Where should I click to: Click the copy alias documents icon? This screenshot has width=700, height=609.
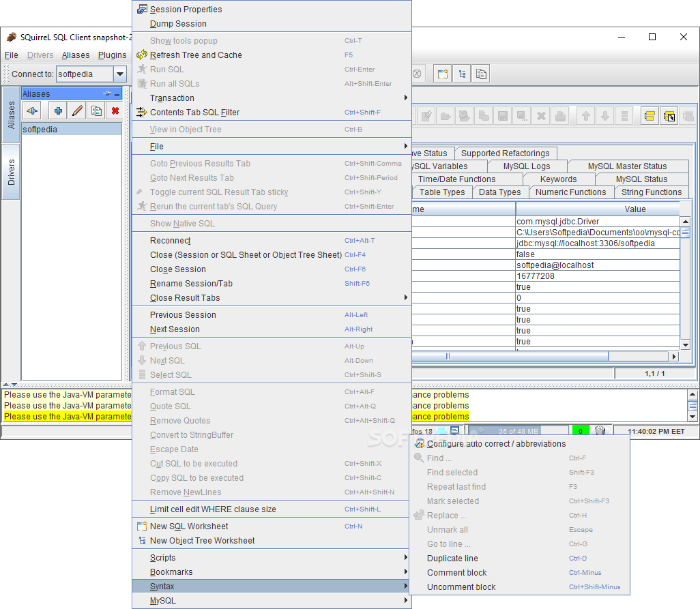click(96, 110)
